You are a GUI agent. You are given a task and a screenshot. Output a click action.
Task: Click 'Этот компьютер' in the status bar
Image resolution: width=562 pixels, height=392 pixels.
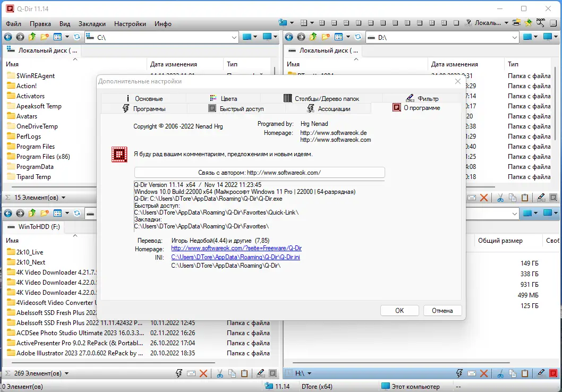(x=411, y=387)
